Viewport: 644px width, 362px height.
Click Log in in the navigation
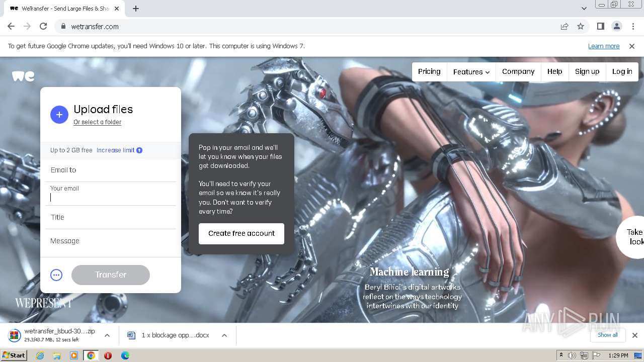click(x=622, y=72)
